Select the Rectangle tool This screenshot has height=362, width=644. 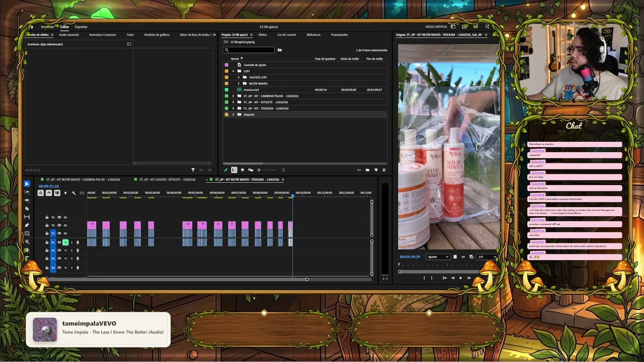(27, 233)
